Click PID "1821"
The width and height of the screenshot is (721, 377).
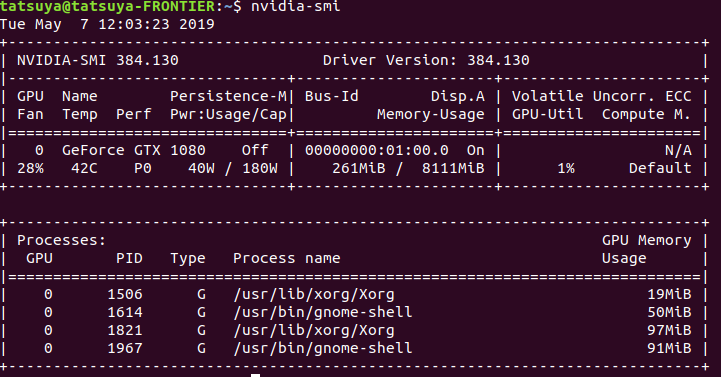[x=125, y=330]
